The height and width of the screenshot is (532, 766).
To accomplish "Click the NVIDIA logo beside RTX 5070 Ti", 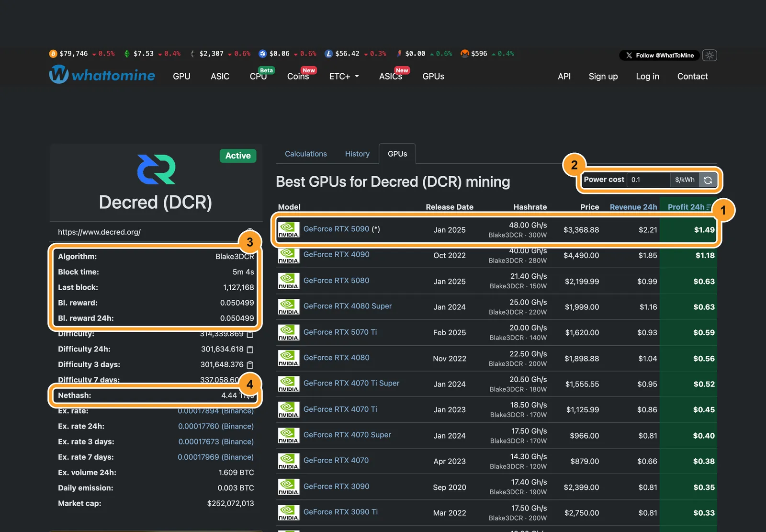I will tap(288, 333).
